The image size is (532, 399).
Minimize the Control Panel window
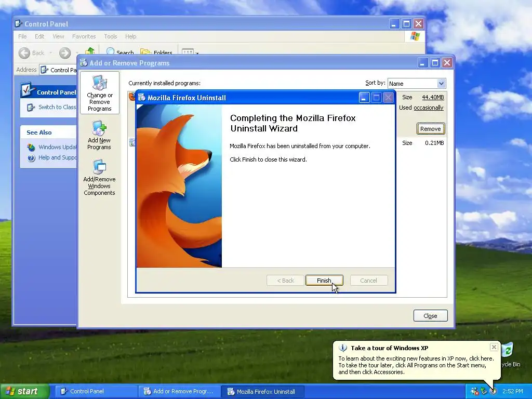tap(394, 24)
